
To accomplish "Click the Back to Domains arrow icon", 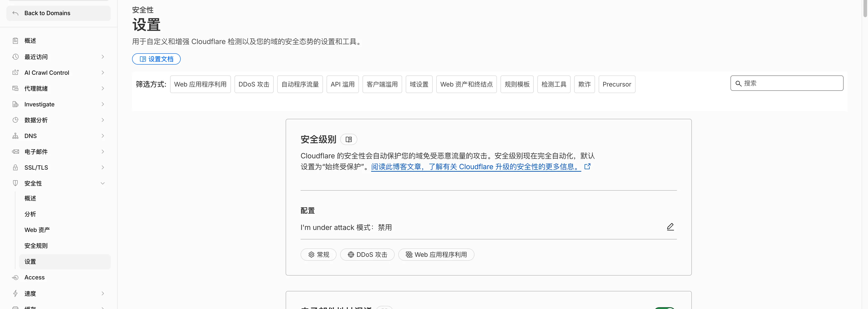I will tap(15, 13).
